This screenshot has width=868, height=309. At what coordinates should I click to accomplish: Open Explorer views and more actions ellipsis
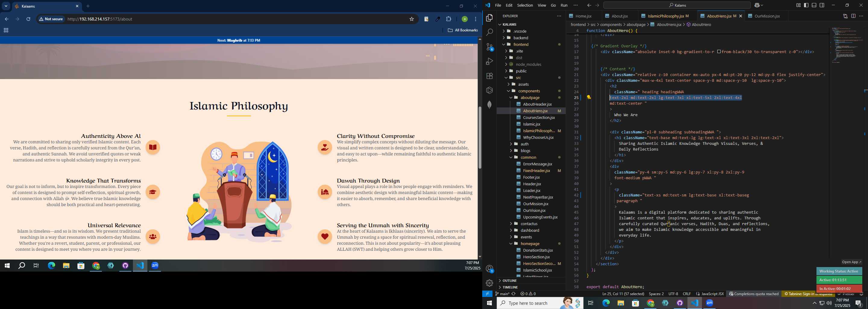[x=559, y=16]
